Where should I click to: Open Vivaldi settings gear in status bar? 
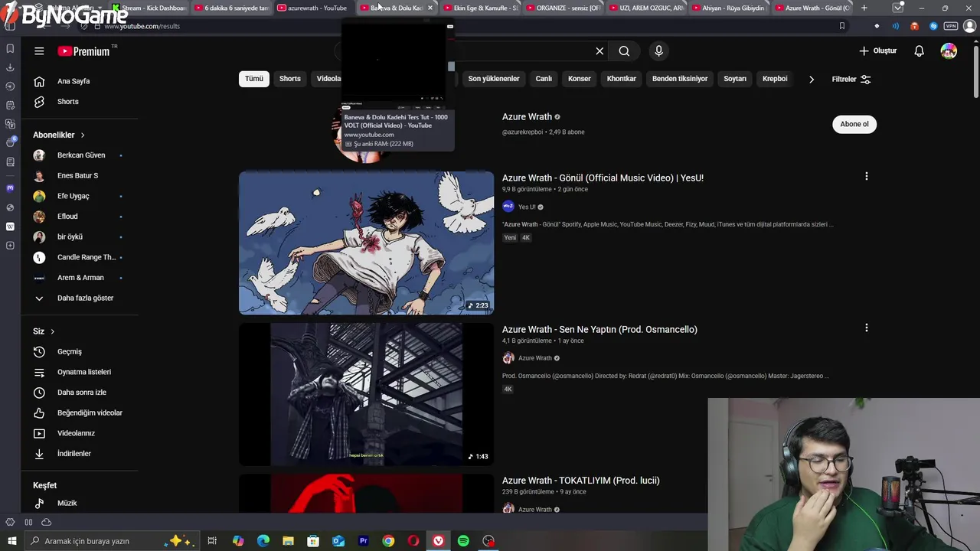click(10, 523)
